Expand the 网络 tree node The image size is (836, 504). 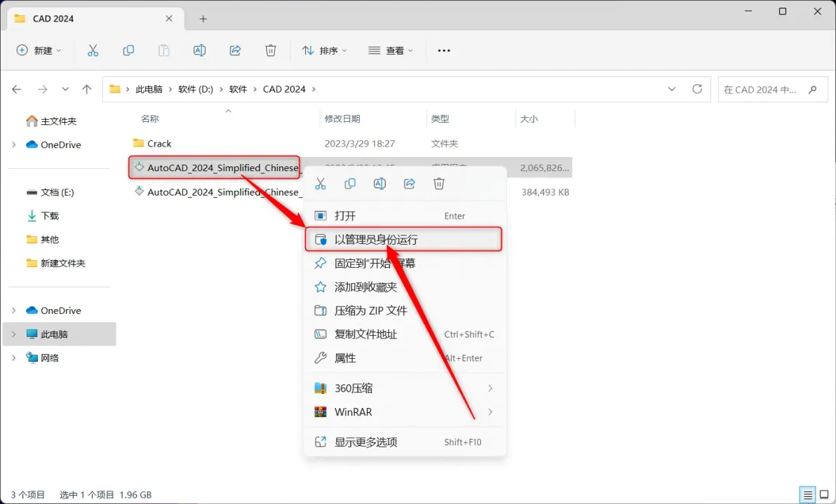[14, 358]
